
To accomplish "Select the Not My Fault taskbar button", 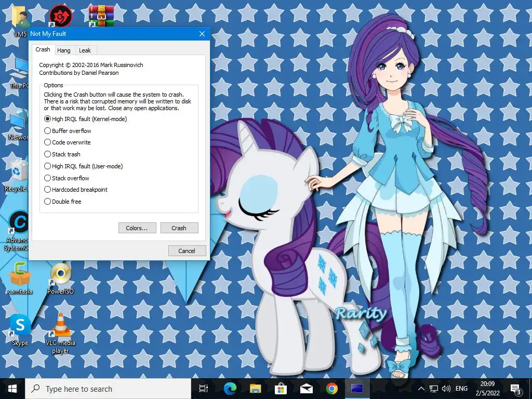I will (x=357, y=389).
